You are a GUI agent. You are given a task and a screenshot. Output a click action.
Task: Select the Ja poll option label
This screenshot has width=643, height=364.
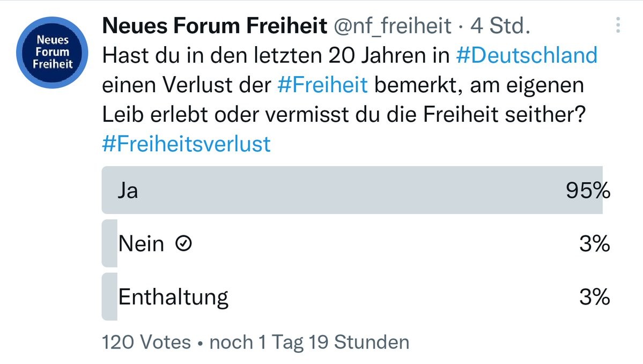(x=128, y=190)
